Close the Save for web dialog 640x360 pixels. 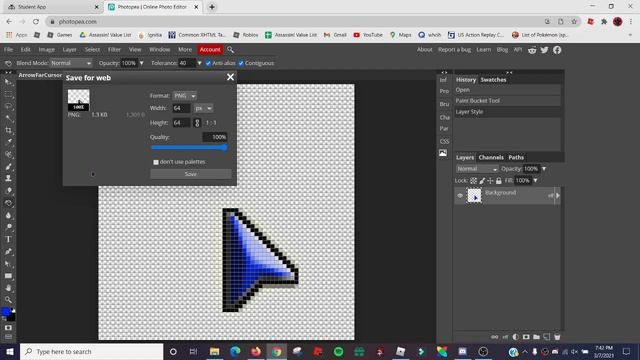tap(230, 77)
